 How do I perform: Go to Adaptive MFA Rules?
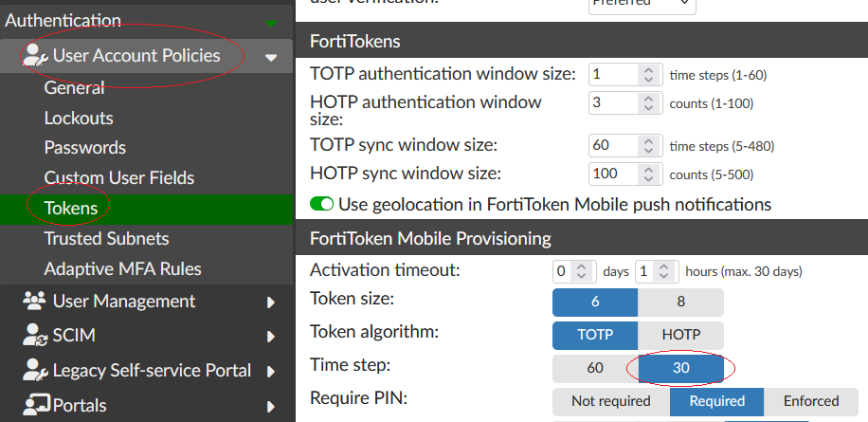coord(123,269)
